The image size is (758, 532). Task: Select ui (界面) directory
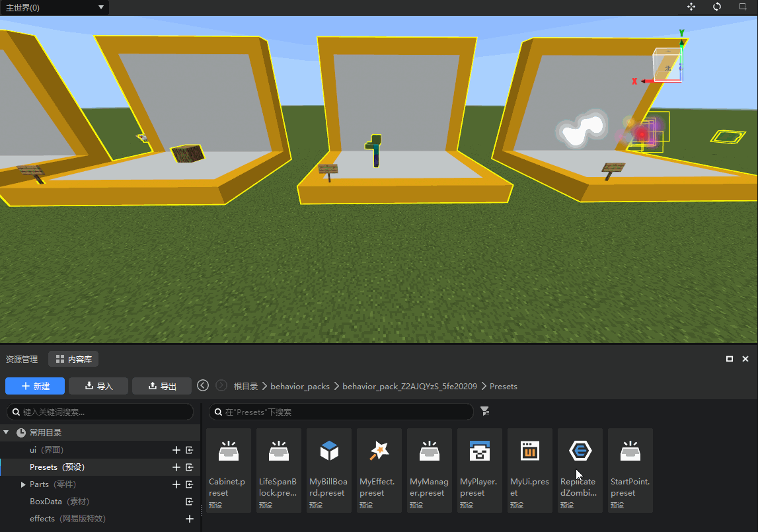click(46, 450)
